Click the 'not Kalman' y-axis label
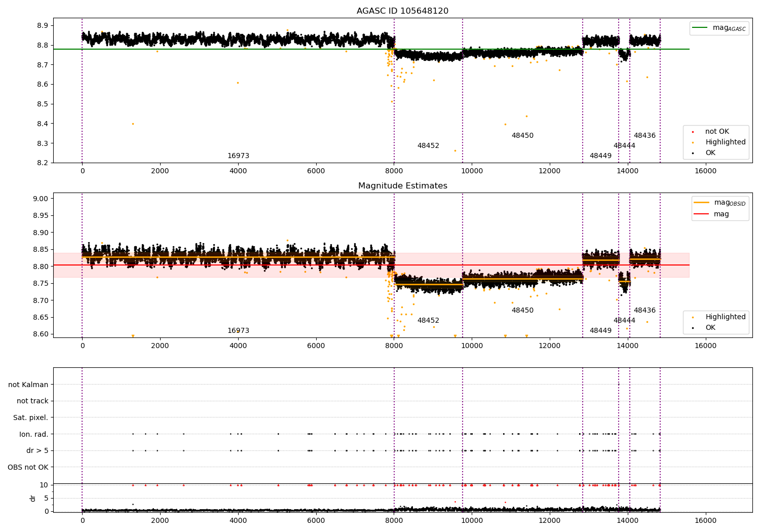 point(28,385)
